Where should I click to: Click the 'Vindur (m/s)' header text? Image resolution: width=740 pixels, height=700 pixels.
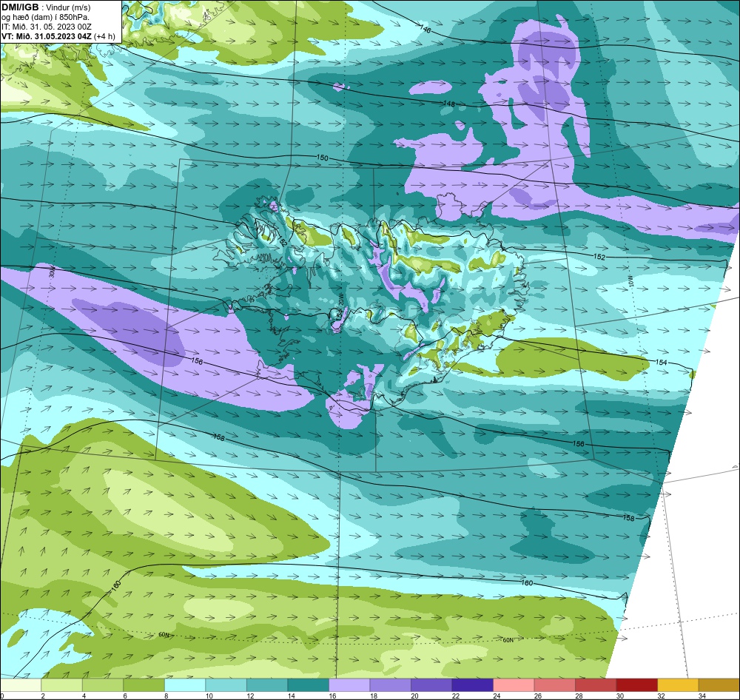(x=68, y=7)
